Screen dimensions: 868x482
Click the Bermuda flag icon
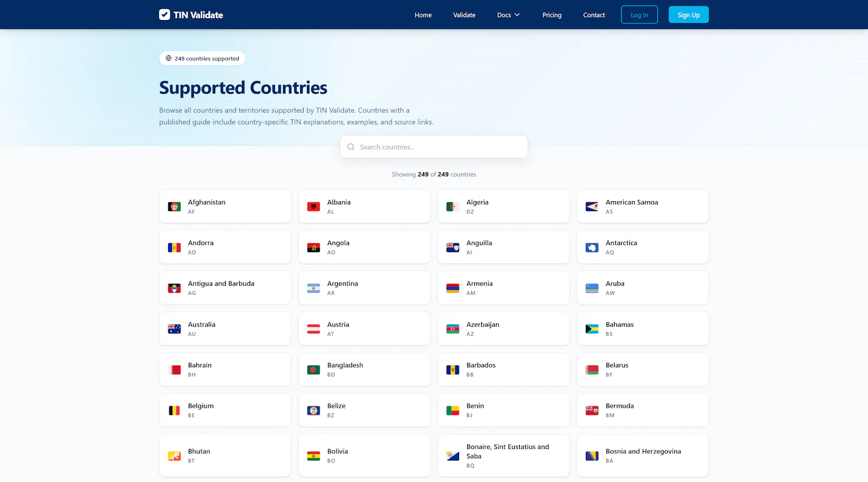[x=592, y=410]
